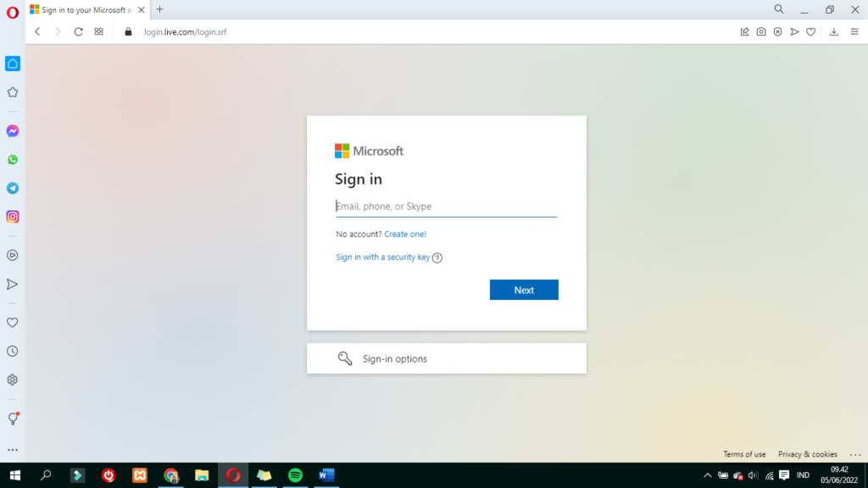Open Terms of use link
Image resolution: width=868 pixels, height=488 pixels.
(x=744, y=454)
